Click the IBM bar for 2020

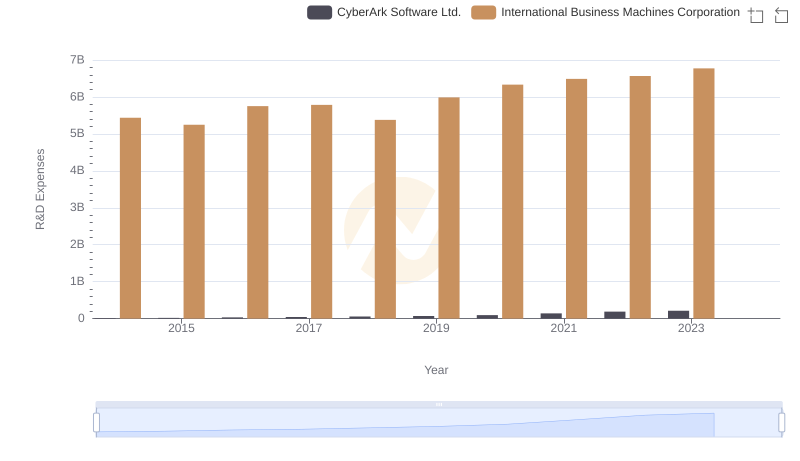513,201
